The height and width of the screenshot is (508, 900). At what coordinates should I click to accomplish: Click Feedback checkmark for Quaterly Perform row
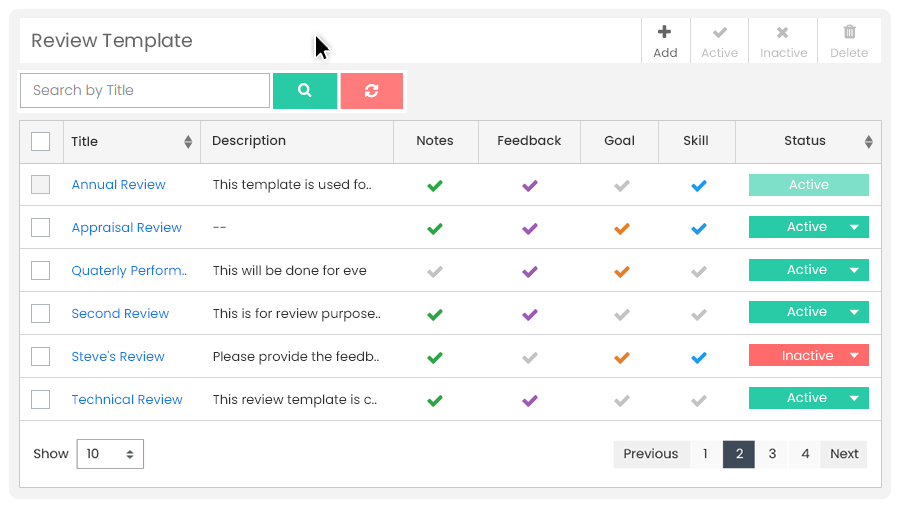click(530, 272)
